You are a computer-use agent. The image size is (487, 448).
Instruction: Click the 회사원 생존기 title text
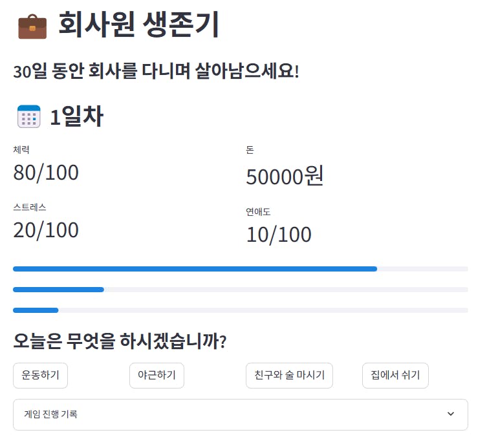tap(138, 26)
